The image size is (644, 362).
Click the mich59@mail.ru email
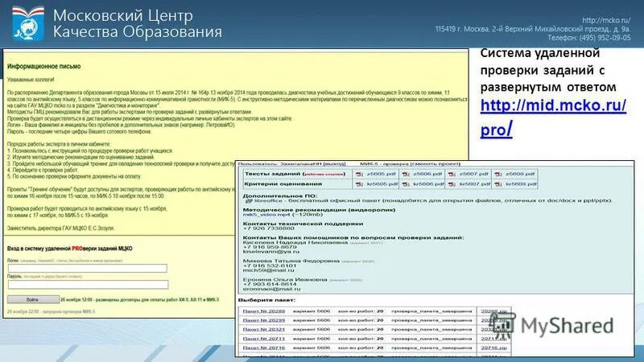269,270
